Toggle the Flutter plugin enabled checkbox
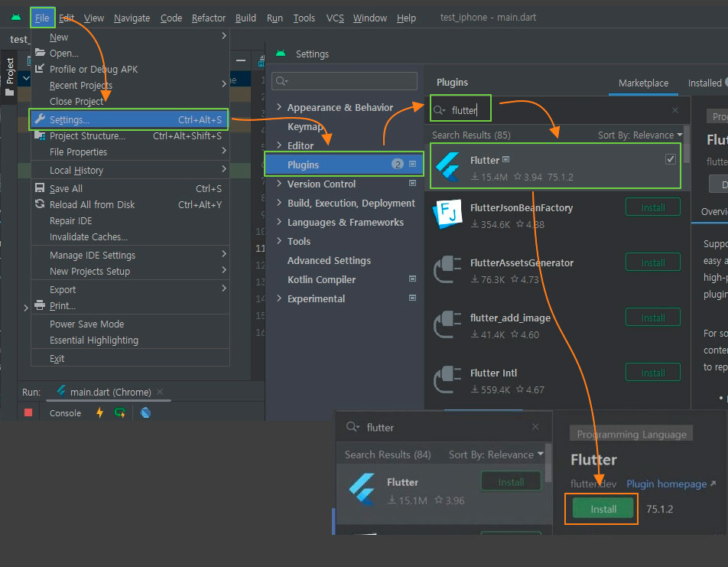The width and height of the screenshot is (728, 567). pyautogui.click(x=670, y=159)
